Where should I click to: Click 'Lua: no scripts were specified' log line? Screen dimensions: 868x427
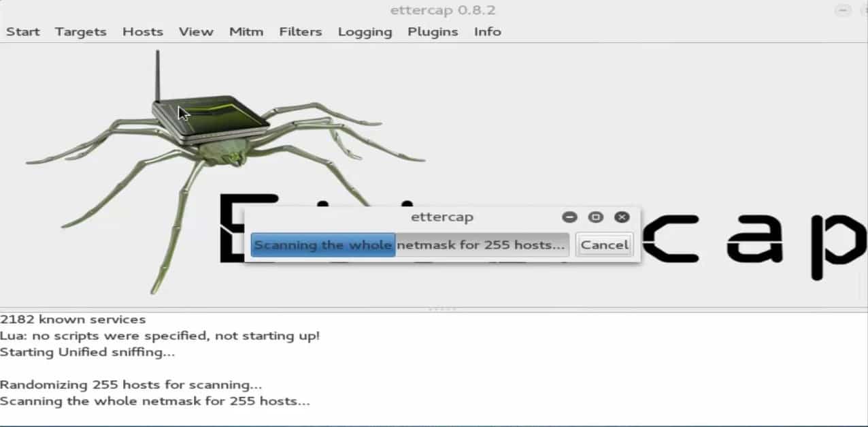pos(160,336)
